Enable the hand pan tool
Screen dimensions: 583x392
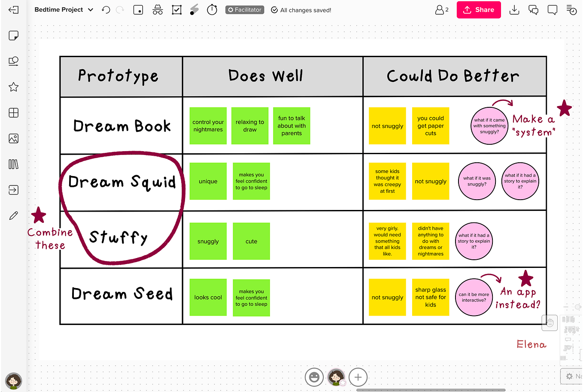click(550, 322)
